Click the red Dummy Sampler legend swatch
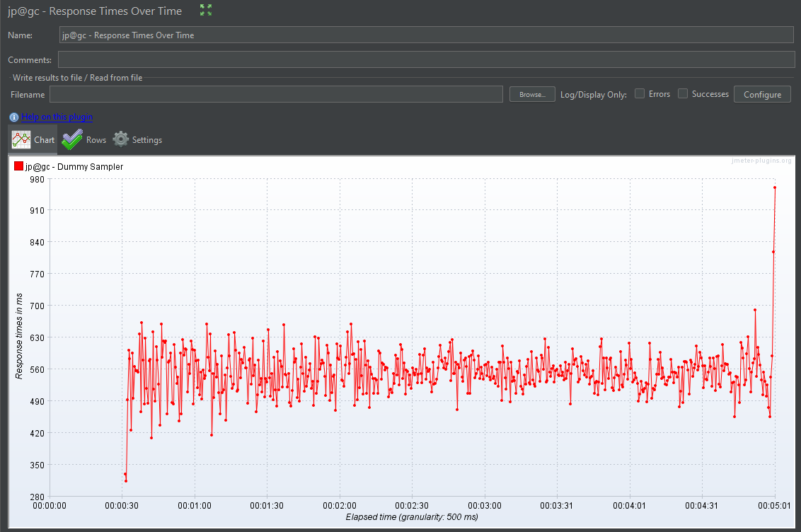Viewport: 801px width, 532px height. tap(18, 166)
